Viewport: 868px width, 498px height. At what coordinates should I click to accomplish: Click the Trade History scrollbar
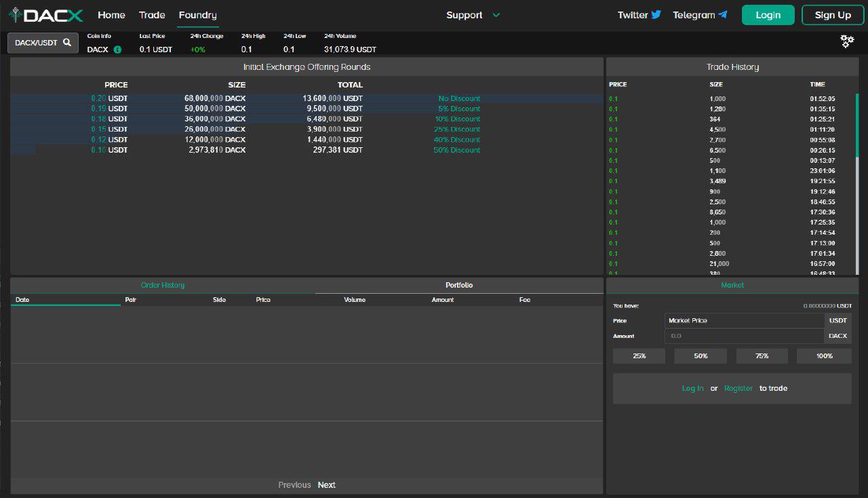[857, 126]
